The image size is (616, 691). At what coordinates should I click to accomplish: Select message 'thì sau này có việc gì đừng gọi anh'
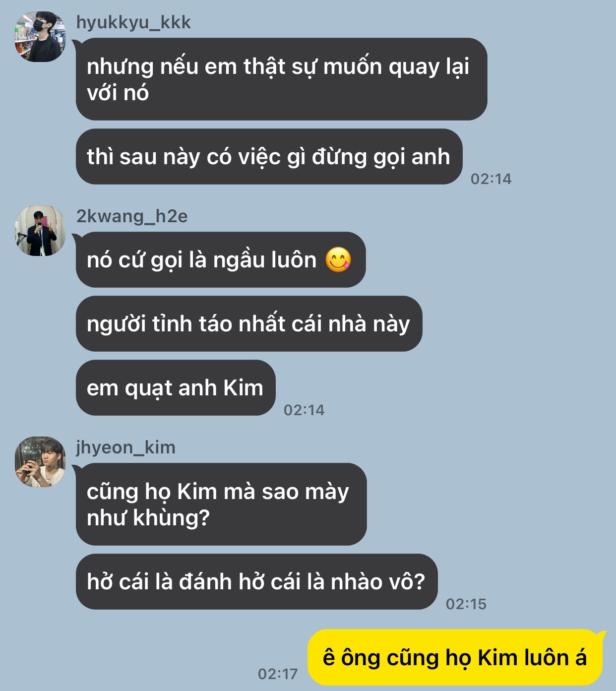pyautogui.click(x=269, y=157)
